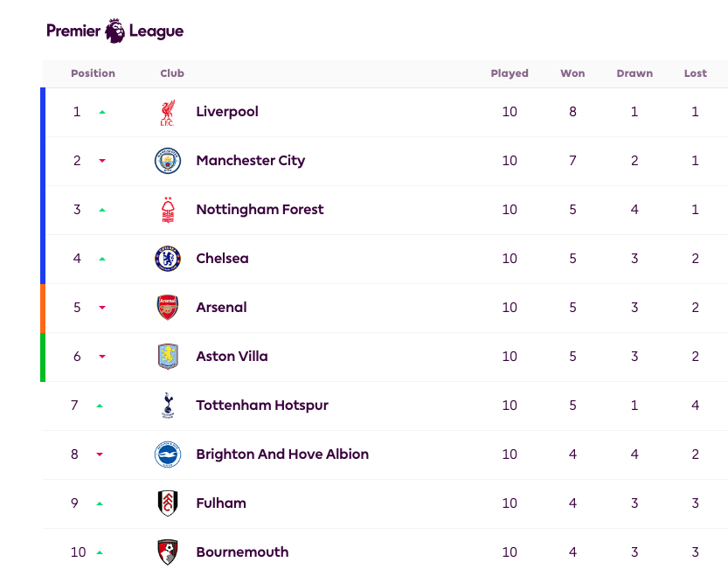Select the Played value for Chelsea
This screenshot has width=728, height=576.
coord(510,259)
